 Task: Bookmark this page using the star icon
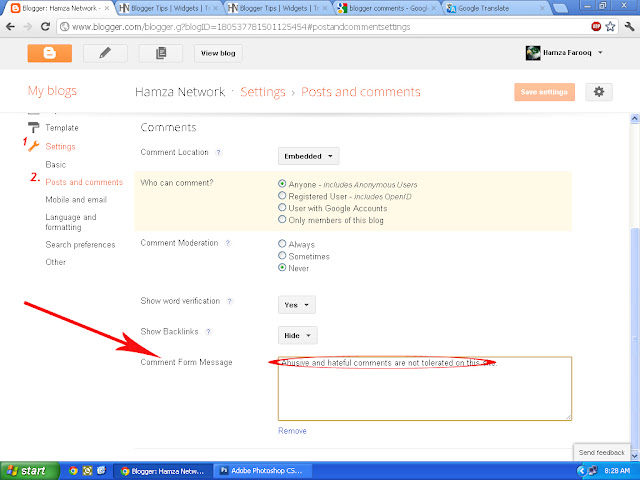pyautogui.click(x=610, y=27)
